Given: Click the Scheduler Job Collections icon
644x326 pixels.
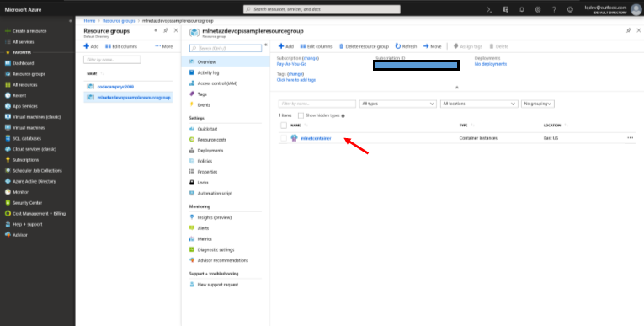Looking at the screenshot, I should click(8, 171).
